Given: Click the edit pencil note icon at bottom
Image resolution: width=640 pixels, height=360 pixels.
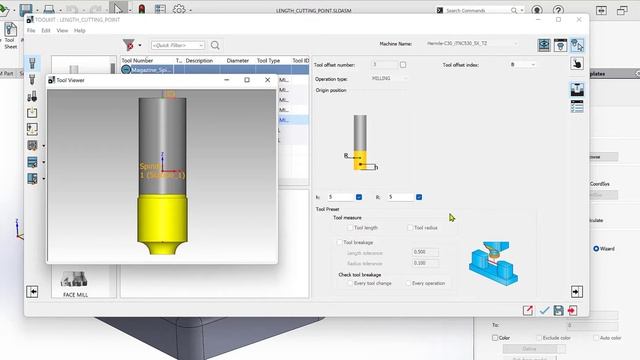Looking at the screenshot, I should (528, 311).
